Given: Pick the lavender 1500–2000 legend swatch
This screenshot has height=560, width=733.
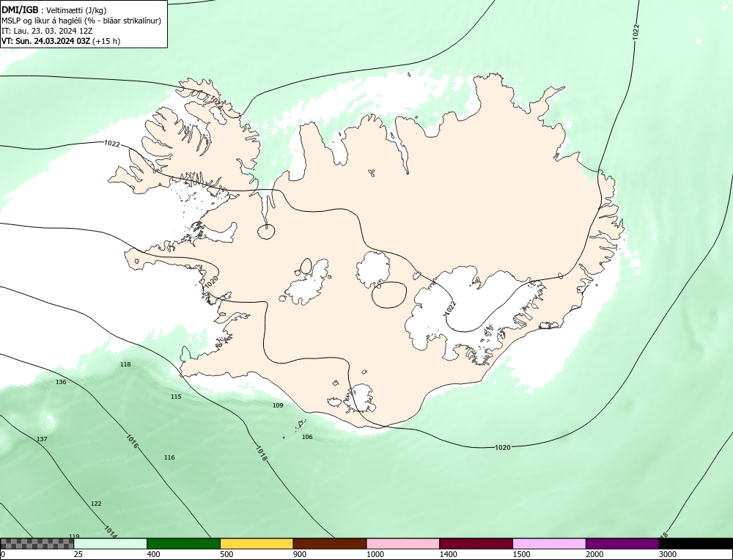Looking at the screenshot, I should 549,544.
